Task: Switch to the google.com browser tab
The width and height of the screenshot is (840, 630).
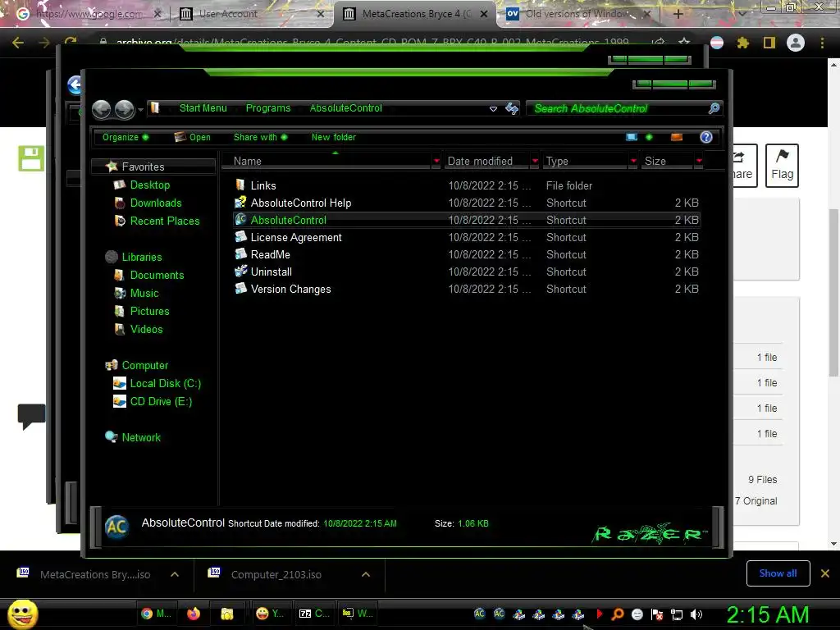Action: click(89, 14)
